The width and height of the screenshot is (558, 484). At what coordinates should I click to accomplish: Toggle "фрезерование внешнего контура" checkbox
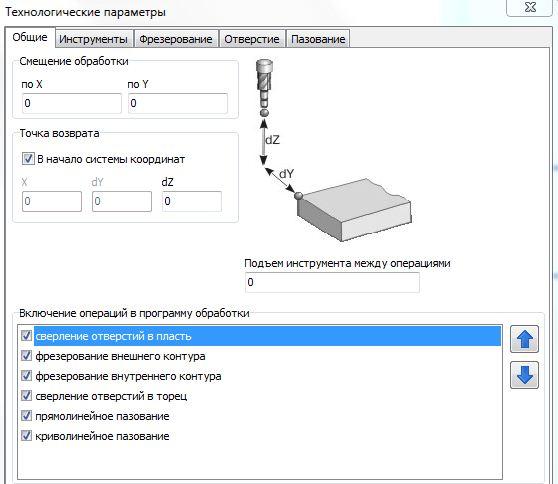tap(26, 356)
